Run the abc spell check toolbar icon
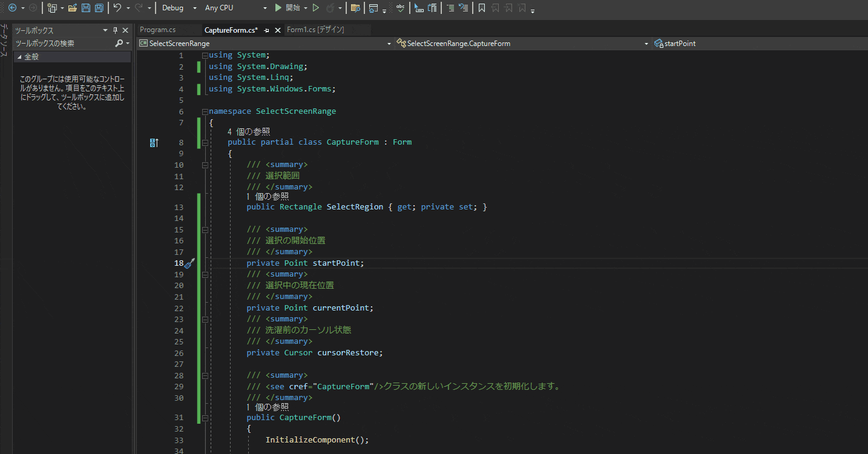The height and width of the screenshot is (454, 868). (x=400, y=8)
